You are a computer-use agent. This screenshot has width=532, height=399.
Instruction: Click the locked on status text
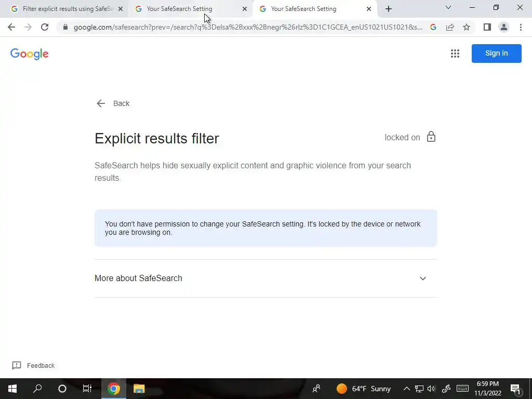click(x=402, y=137)
